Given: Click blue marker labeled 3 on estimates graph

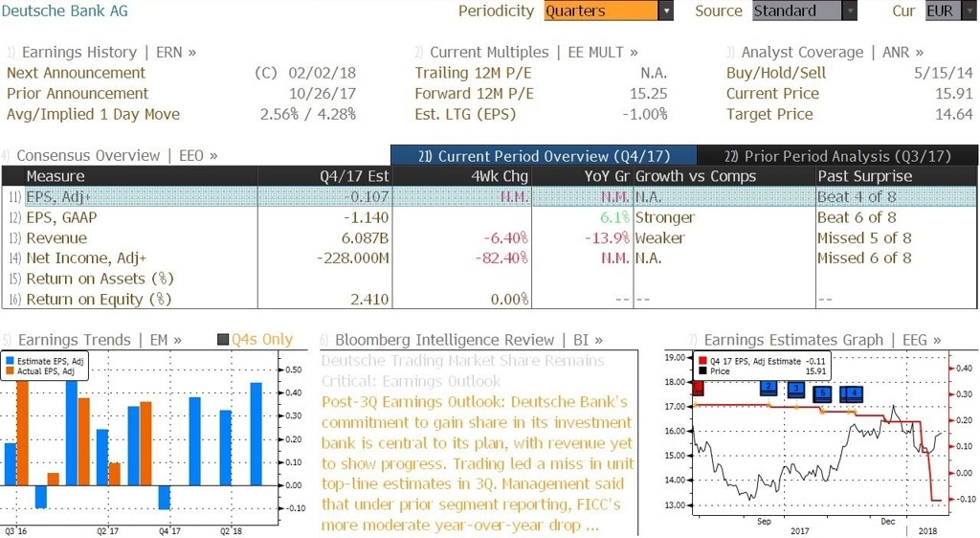Looking at the screenshot, I should [795, 390].
